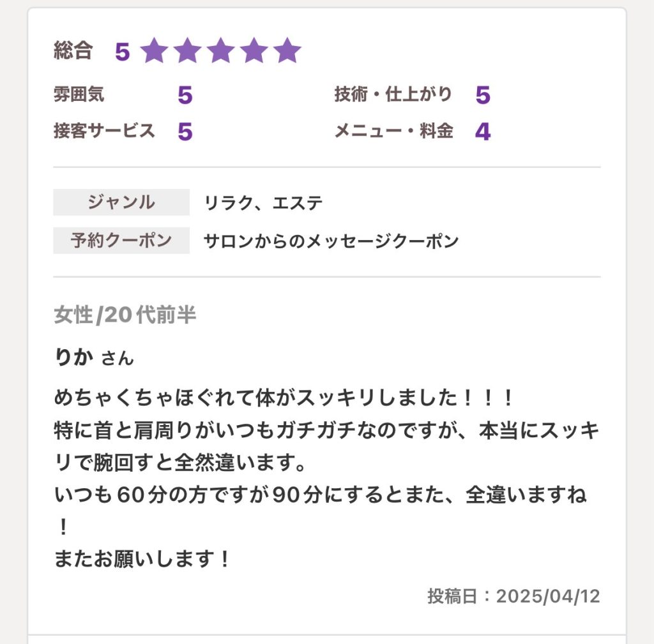Select the 雰囲気 rating score
The width and height of the screenshot is (654, 644).
[185, 95]
